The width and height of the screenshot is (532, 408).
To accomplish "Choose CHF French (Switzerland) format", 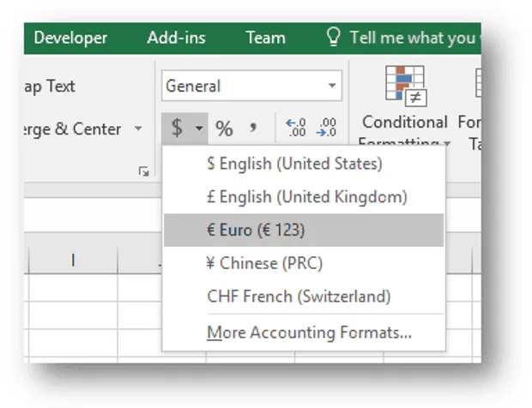I will [304, 297].
